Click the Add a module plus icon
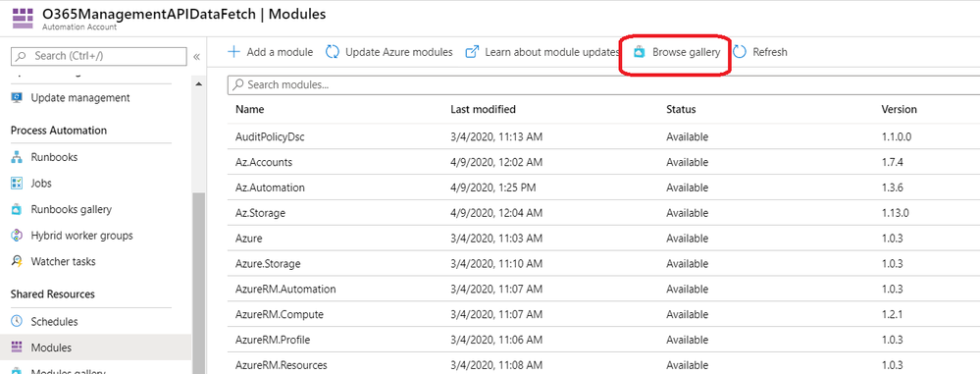The image size is (980, 374). click(233, 52)
